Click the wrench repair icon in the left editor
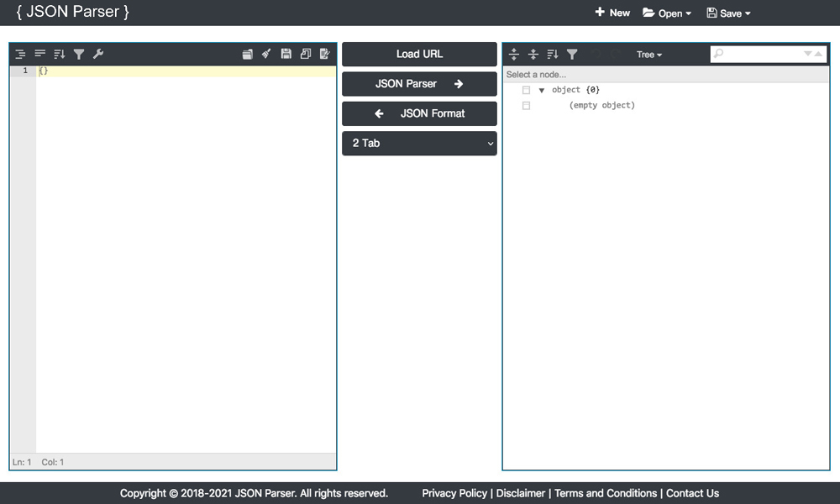Viewport: 840px width, 504px height. click(98, 55)
